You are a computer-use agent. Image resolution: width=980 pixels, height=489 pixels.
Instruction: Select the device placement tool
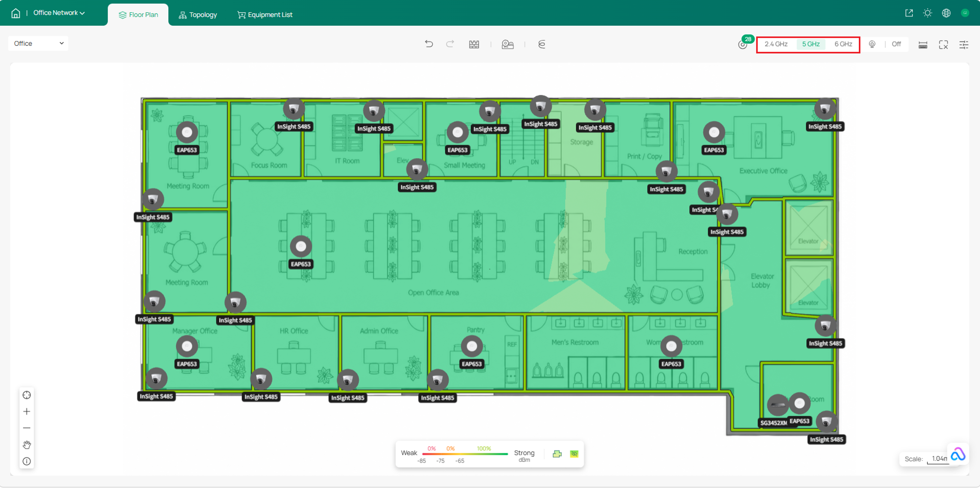click(x=507, y=44)
